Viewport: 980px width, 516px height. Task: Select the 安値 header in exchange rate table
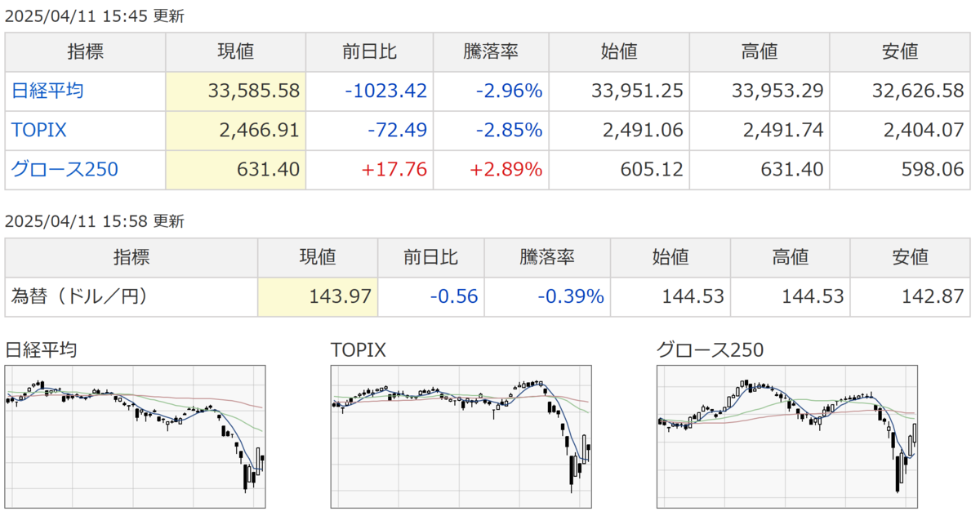click(x=911, y=258)
